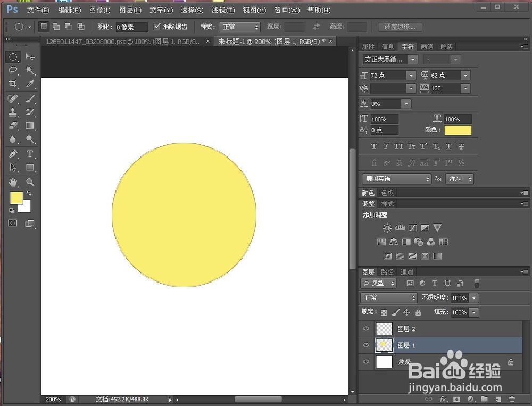Open the layer opacity dropdown
This screenshot has width=532, height=406.
474,298
